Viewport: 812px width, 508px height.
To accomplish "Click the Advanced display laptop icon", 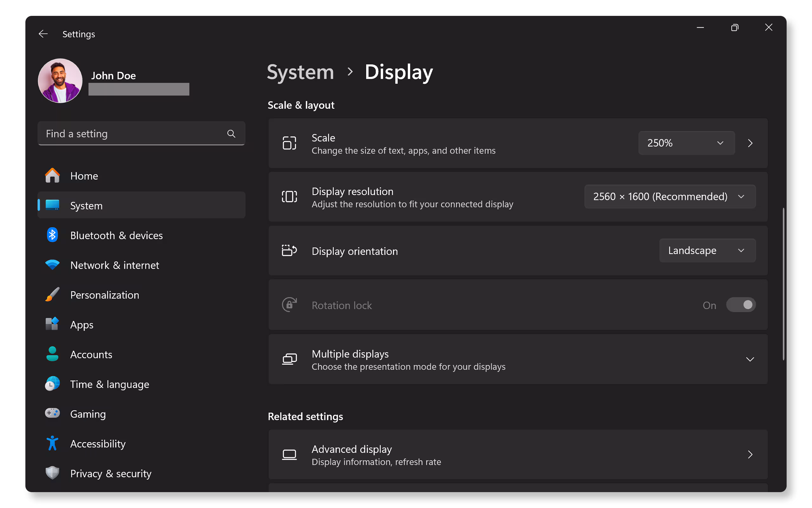I will [x=289, y=455].
